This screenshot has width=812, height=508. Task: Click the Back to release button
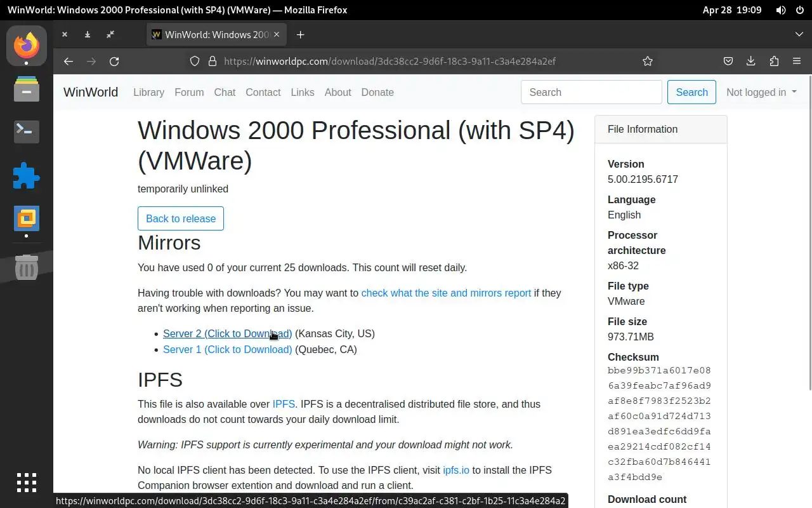click(x=181, y=218)
